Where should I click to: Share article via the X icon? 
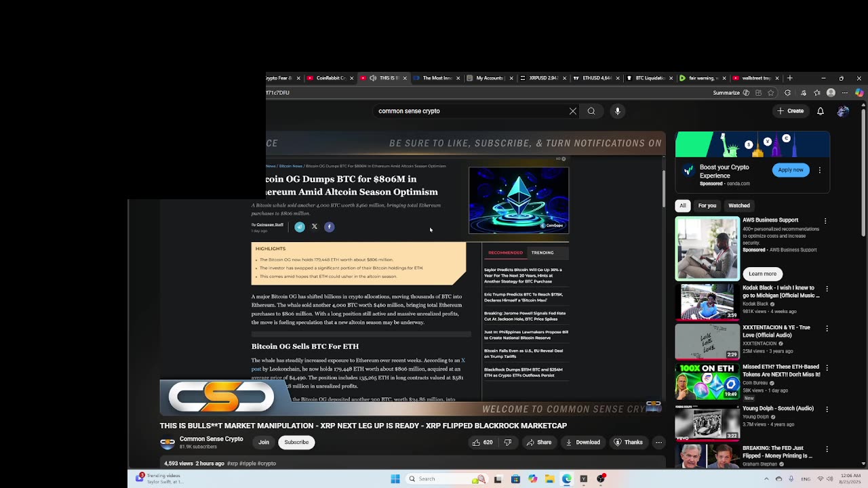pyautogui.click(x=315, y=226)
